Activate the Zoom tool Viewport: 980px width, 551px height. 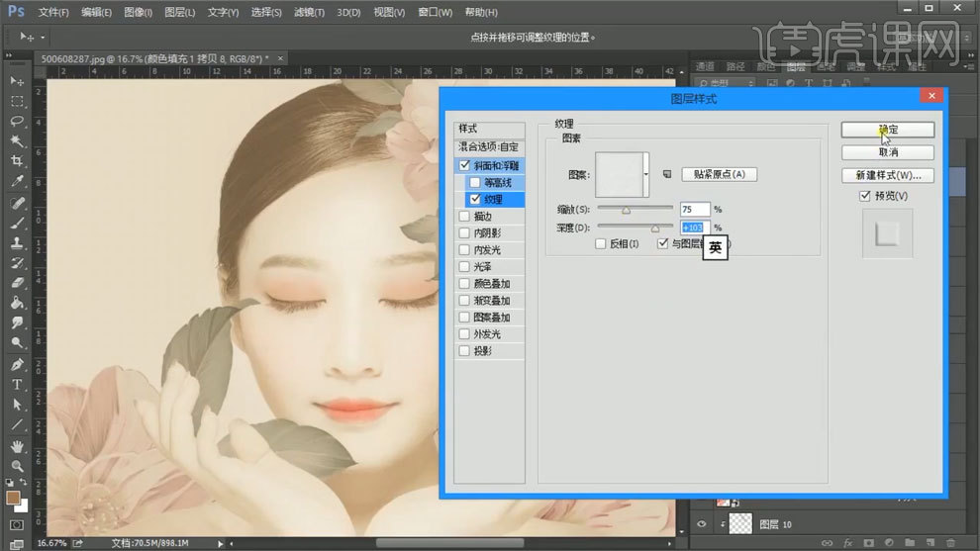pyautogui.click(x=17, y=465)
